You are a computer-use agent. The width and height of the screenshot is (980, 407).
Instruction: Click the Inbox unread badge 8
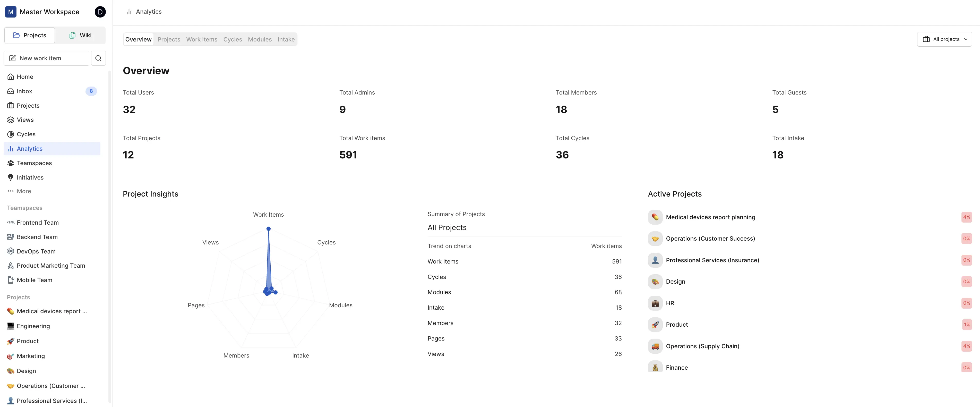tap(91, 91)
